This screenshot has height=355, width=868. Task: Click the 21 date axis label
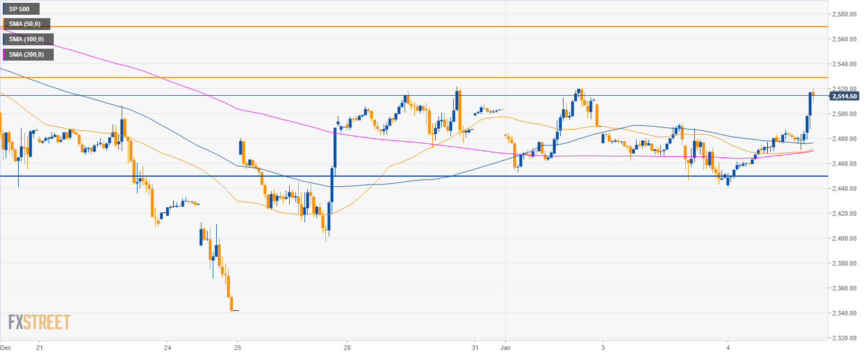(x=38, y=347)
